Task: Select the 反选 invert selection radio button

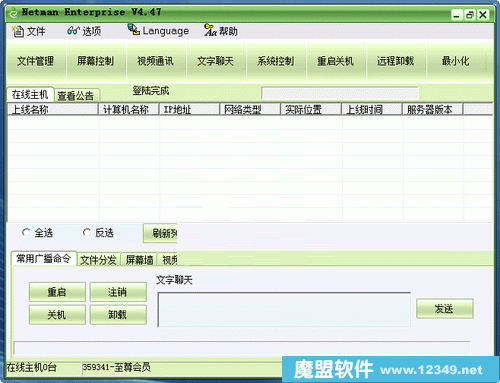Action: [x=87, y=232]
